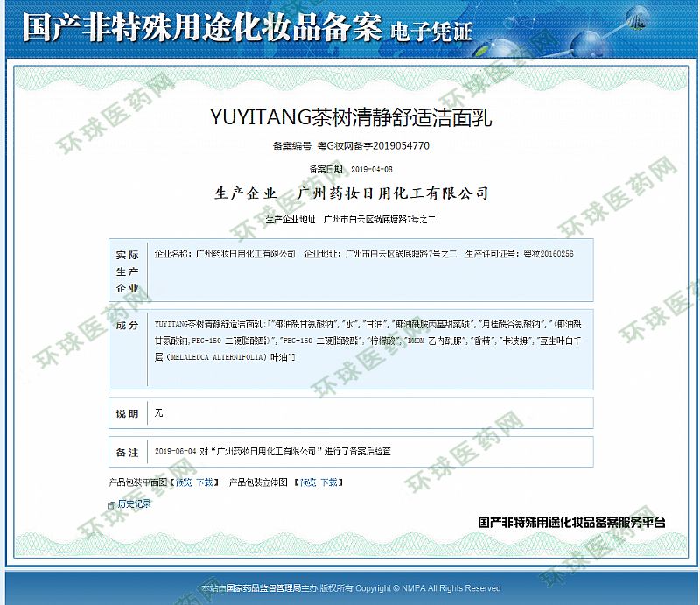Preview the 产品包装立体图 image
The height and width of the screenshot is (605, 700).
click(306, 482)
